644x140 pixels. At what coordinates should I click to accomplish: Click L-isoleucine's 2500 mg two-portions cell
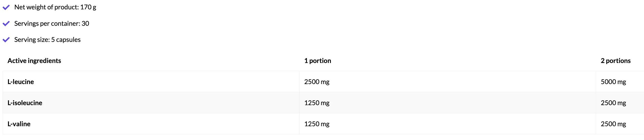pyautogui.click(x=613, y=103)
